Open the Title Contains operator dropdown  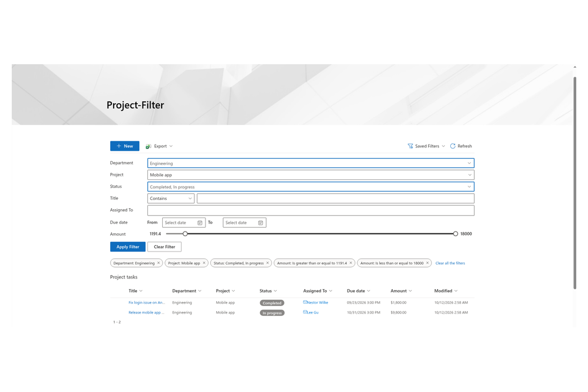point(171,198)
